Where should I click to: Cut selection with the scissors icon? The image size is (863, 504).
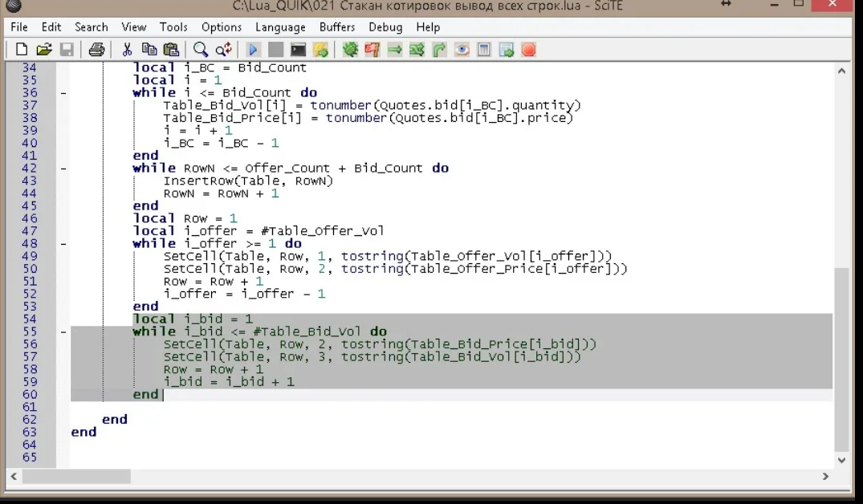point(127,50)
